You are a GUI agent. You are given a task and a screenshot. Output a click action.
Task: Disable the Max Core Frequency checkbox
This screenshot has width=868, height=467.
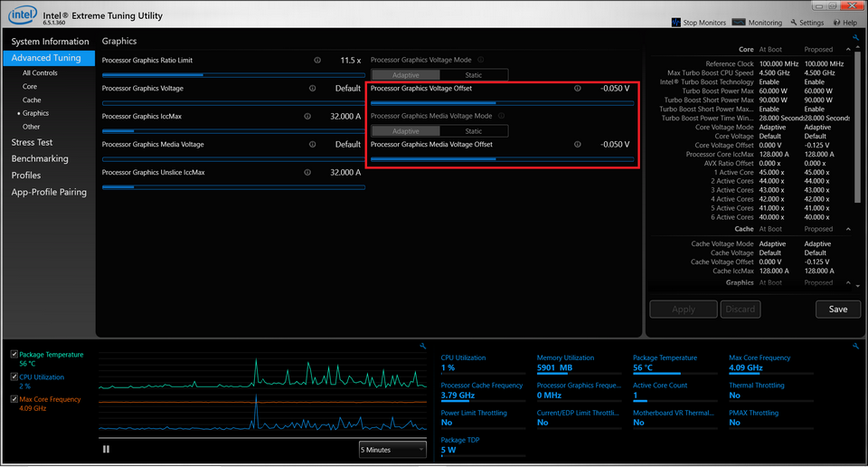pyautogui.click(x=14, y=399)
